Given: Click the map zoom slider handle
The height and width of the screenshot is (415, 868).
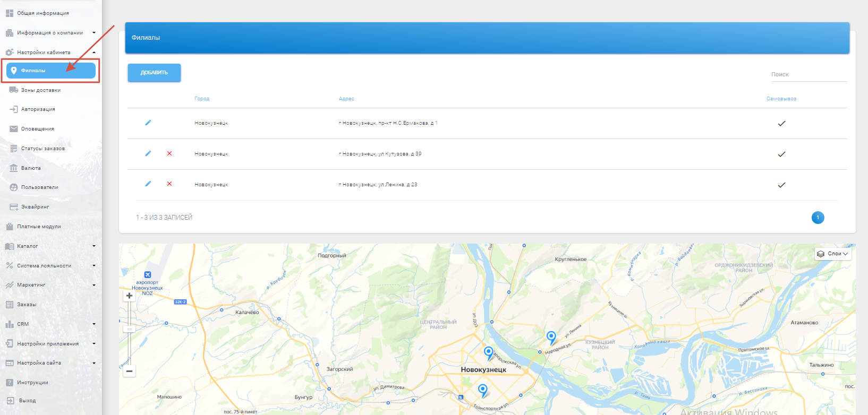Looking at the screenshot, I should tap(129, 330).
